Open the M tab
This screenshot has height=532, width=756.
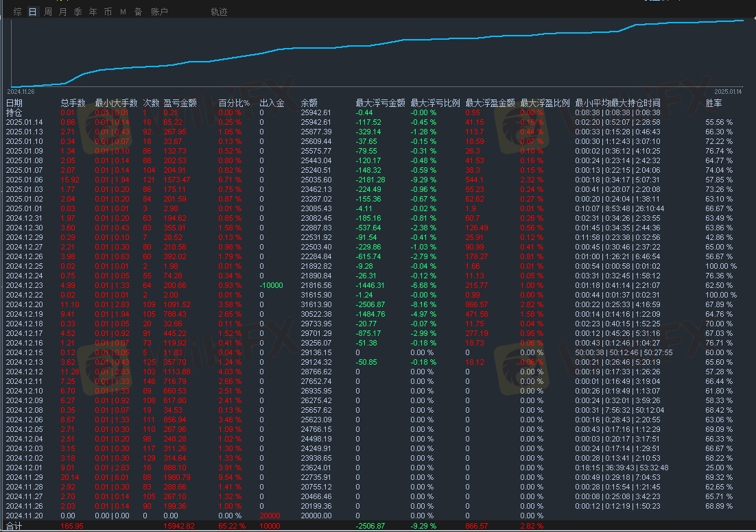[x=123, y=12]
